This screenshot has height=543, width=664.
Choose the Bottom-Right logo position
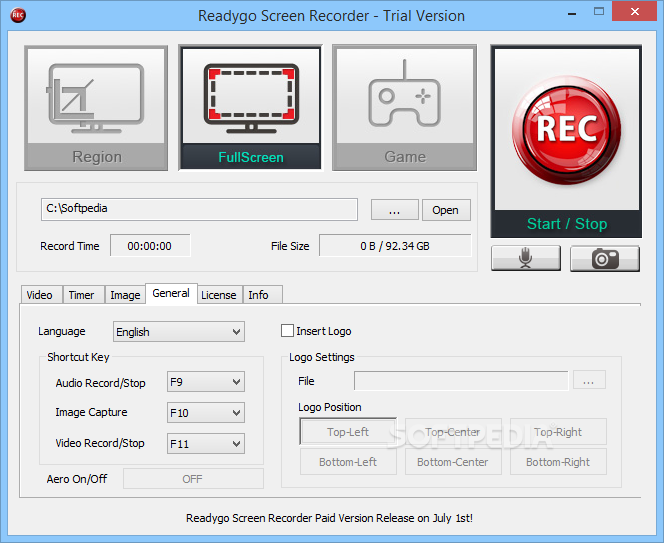(x=558, y=462)
